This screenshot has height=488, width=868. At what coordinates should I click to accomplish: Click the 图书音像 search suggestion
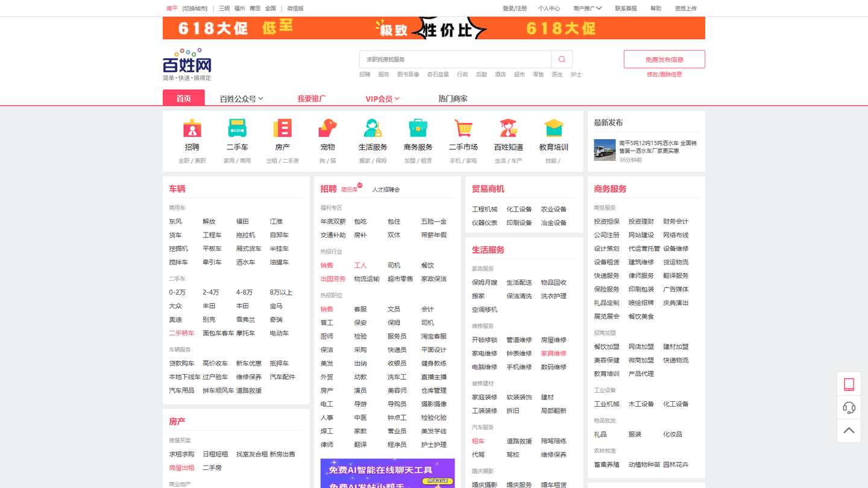point(408,75)
